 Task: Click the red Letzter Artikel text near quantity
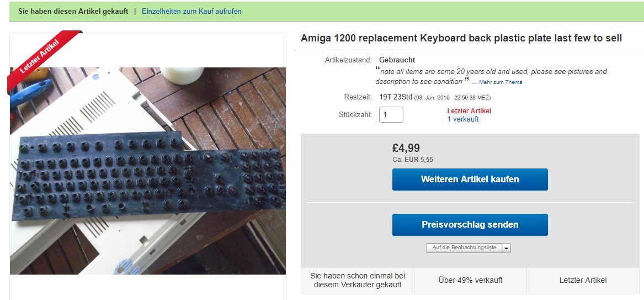(469, 111)
